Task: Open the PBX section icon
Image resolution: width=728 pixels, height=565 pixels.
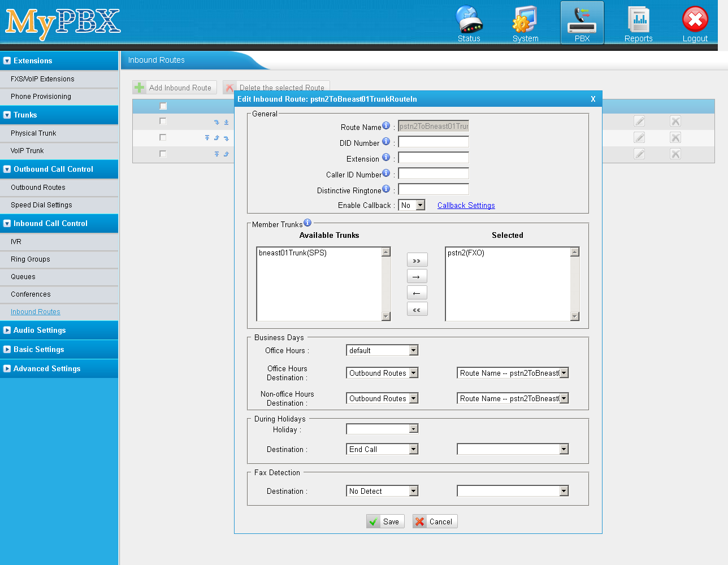Action: pyautogui.click(x=582, y=23)
